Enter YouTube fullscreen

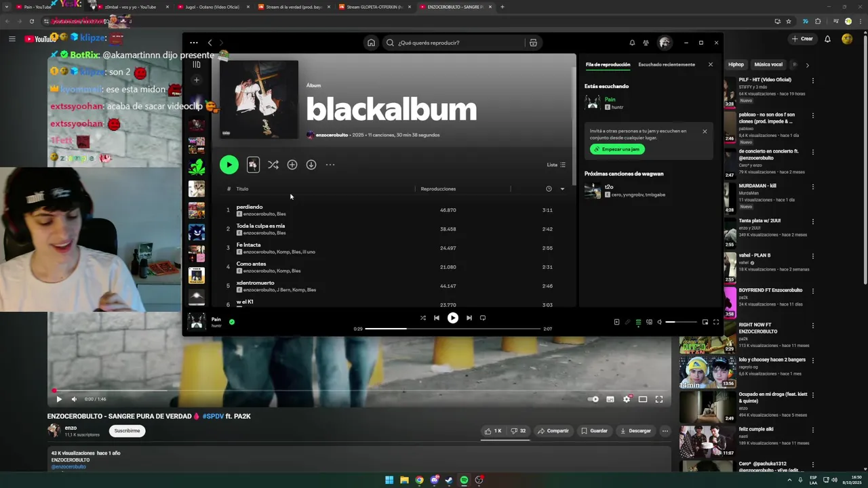click(x=659, y=399)
